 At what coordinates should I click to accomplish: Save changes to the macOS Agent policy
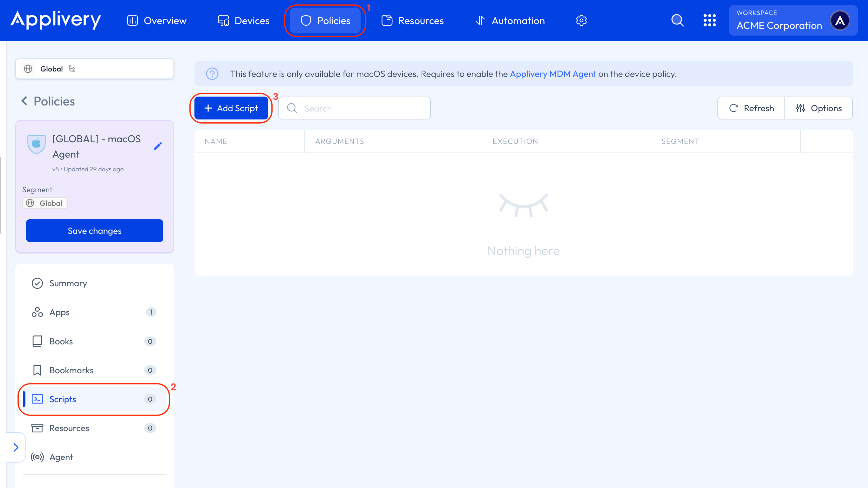pyautogui.click(x=94, y=231)
